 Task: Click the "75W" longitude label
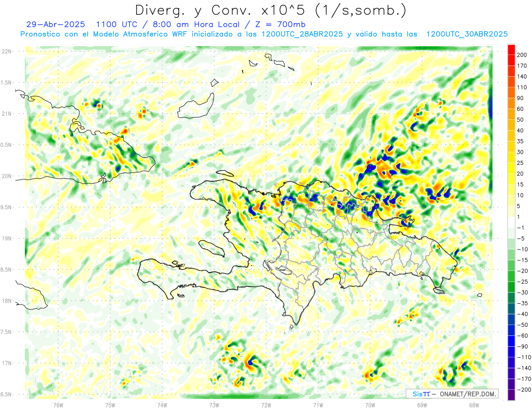tap(110, 405)
